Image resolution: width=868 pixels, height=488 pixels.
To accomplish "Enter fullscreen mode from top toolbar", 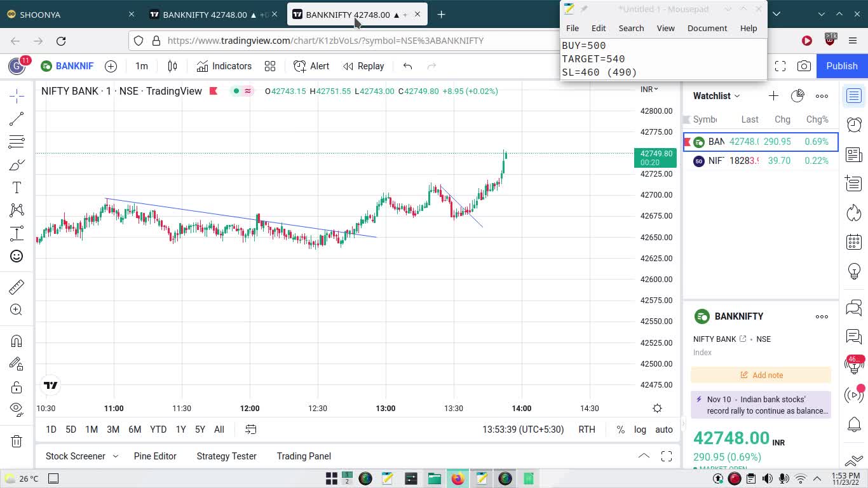I will point(780,66).
